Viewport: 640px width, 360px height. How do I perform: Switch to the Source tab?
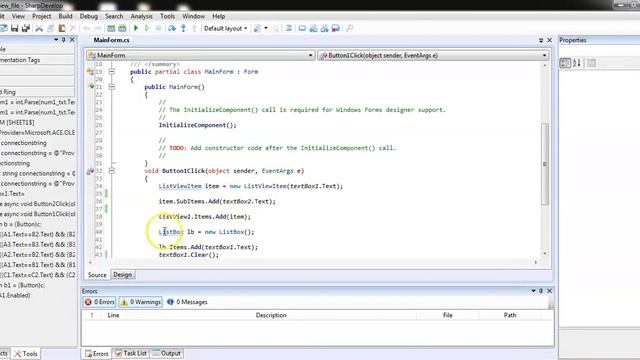click(x=97, y=275)
